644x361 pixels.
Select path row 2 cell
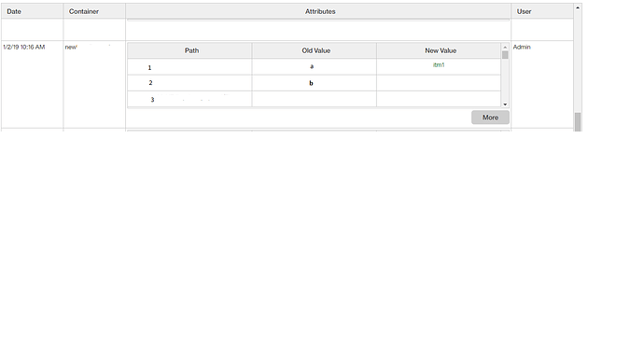[x=189, y=83]
